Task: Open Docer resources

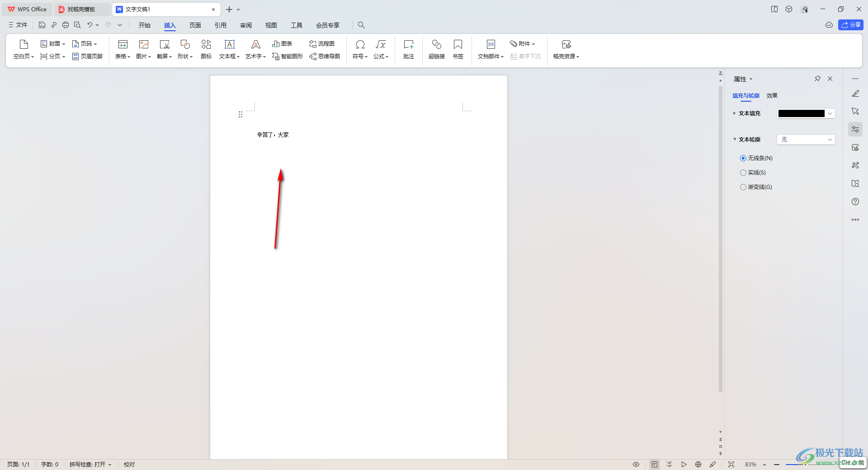Action: click(x=566, y=49)
